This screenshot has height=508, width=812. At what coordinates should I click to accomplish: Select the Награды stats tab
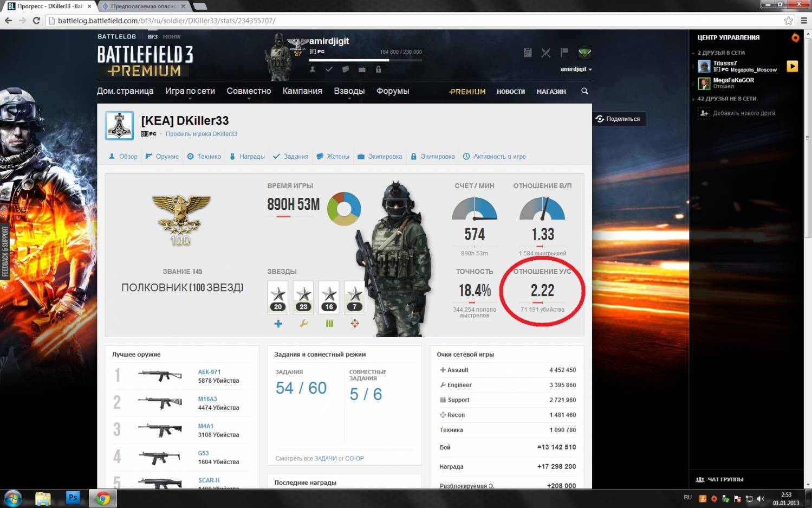point(247,157)
